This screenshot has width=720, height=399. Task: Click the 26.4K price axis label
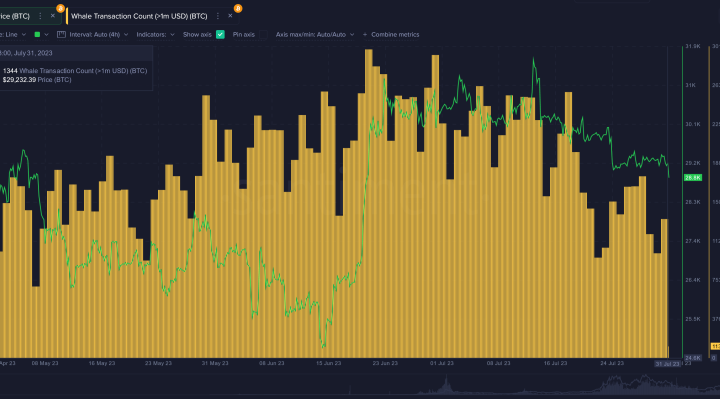point(692,280)
